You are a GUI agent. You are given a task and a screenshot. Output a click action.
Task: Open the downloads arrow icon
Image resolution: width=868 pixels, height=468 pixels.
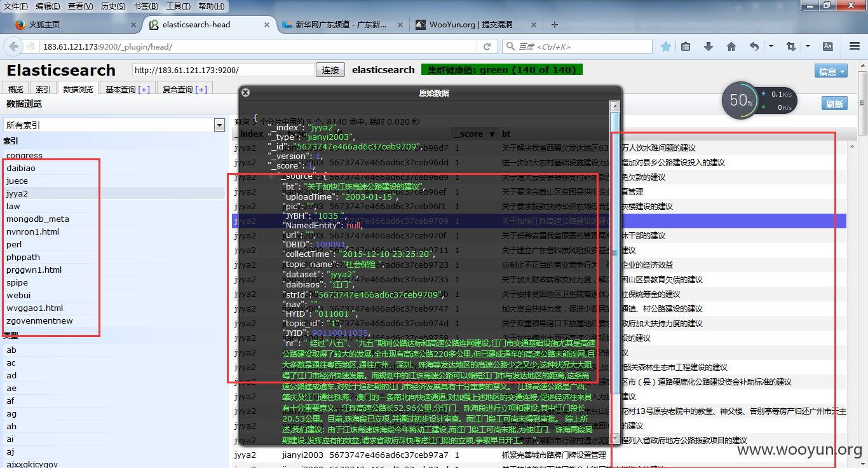(x=709, y=46)
